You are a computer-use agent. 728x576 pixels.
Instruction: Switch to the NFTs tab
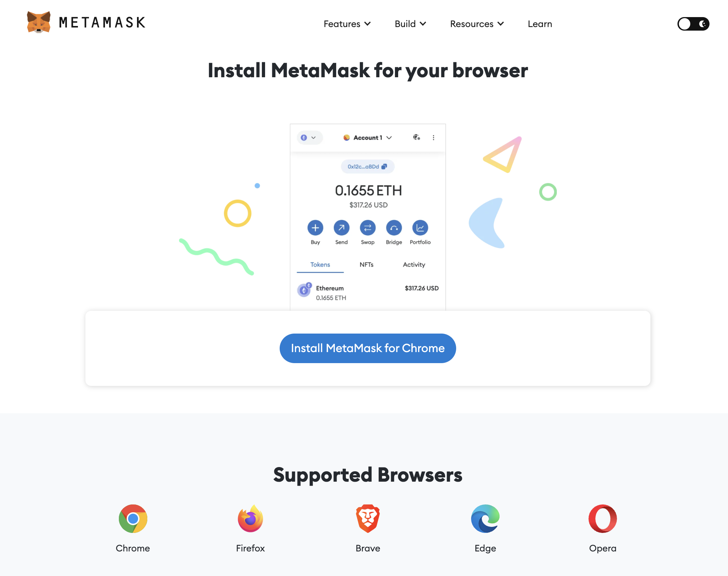366,265
